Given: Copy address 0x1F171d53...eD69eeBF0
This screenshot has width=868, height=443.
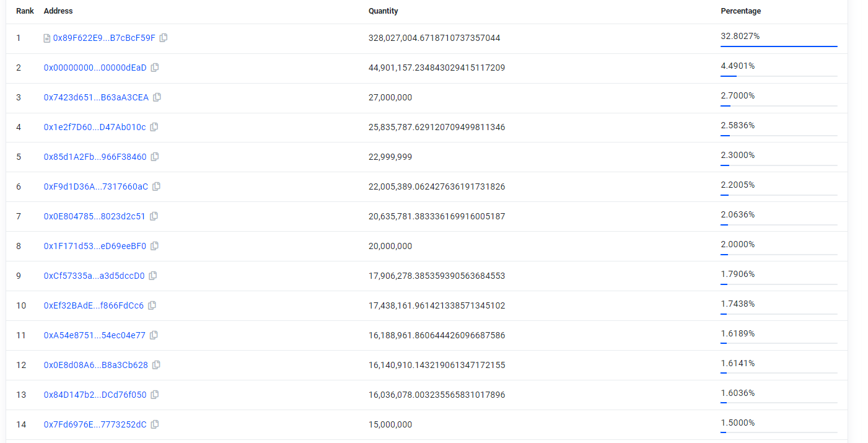Looking at the screenshot, I should (x=155, y=246).
